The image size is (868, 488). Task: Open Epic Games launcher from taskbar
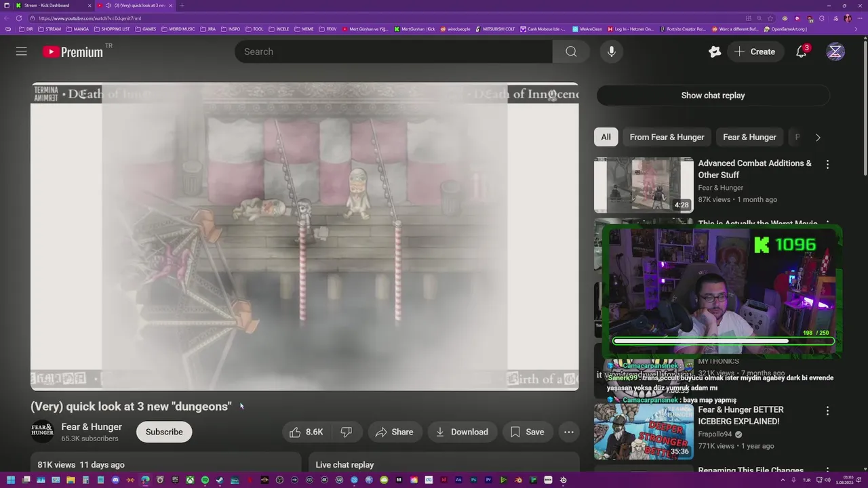(x=175, y=480)
